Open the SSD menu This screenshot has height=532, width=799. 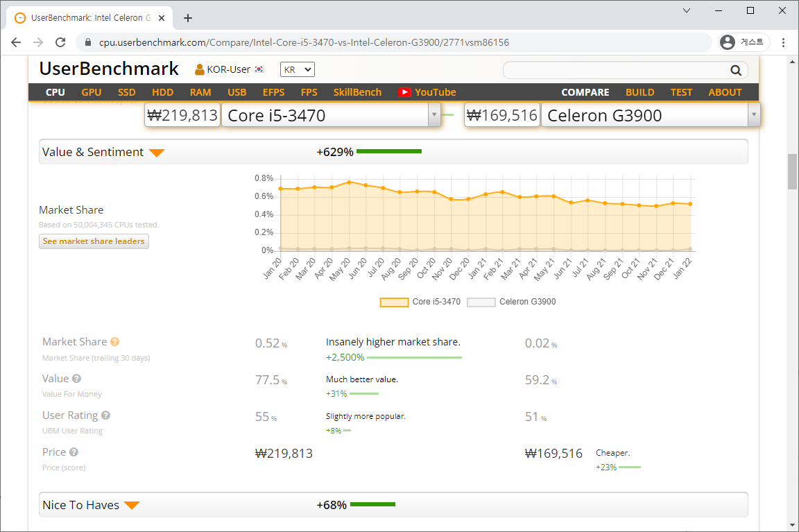126,92
